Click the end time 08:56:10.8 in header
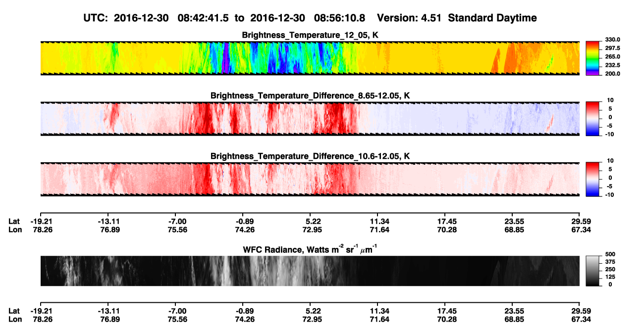 coord(339,18)
